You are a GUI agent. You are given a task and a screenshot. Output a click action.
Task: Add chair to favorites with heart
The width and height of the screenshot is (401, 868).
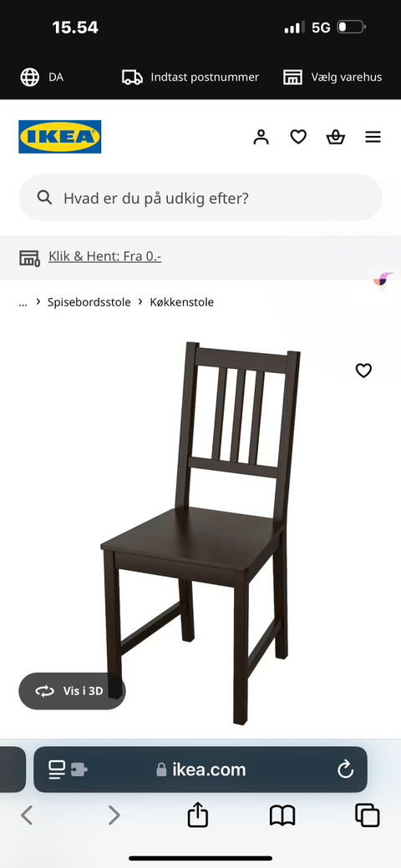(x=363, y=371)
